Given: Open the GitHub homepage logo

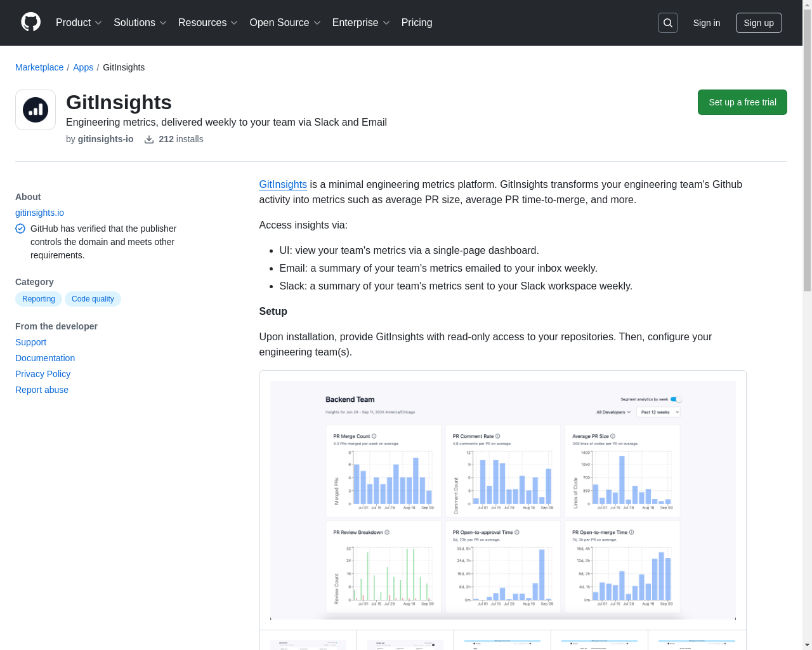Looking at the screenshot, I should tap(30, 22).
